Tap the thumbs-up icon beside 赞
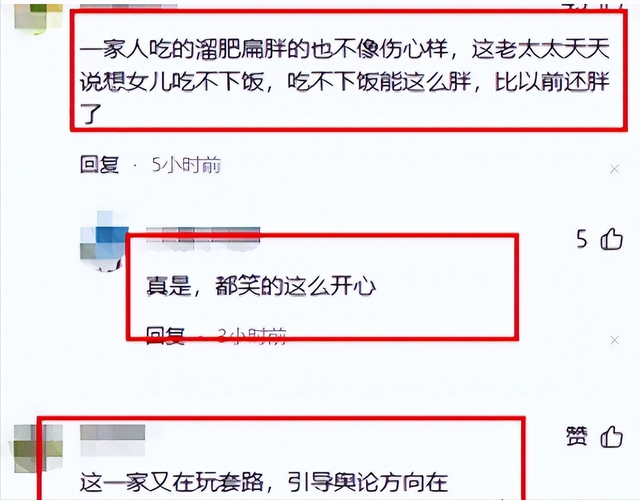This screenshot has width=640, height=500. [611, 437]
